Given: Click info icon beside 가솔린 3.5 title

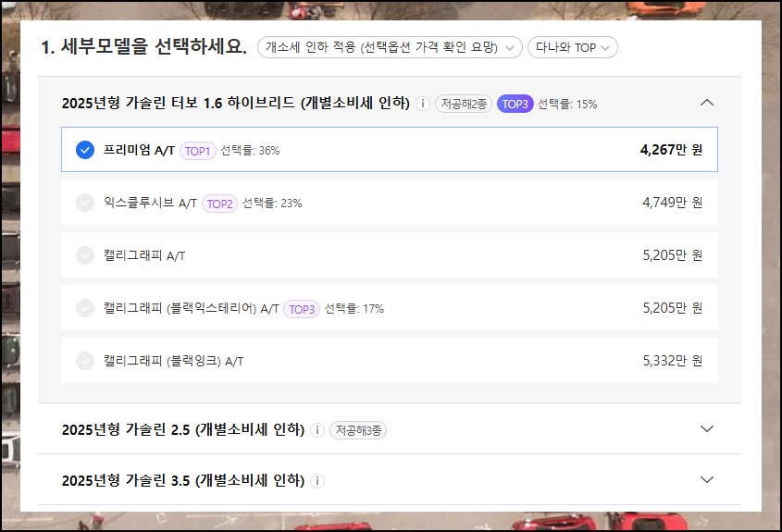Looking at the screenshot, I should point(317,480).
